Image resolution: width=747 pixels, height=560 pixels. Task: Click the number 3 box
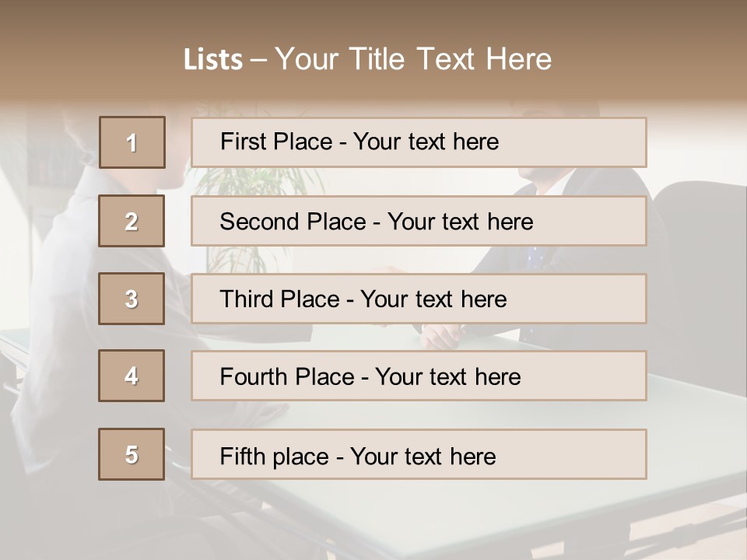[x=132, y=299]
